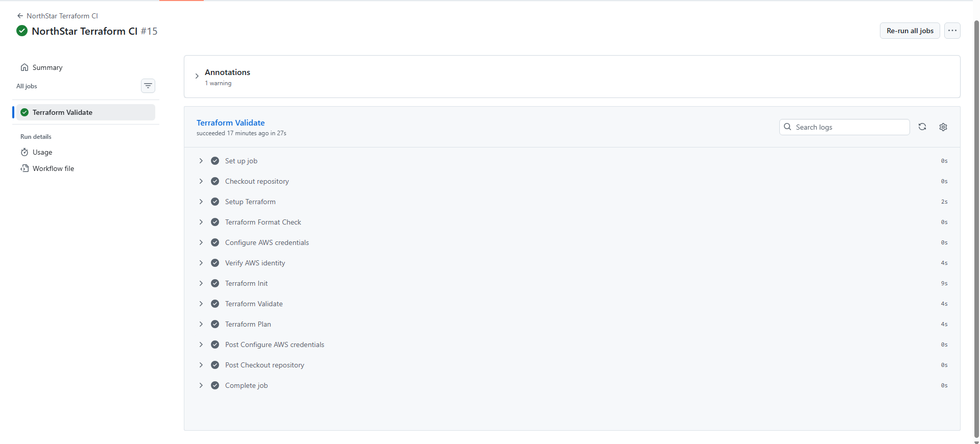
Task: Open the Workflow file link
Action: click(53, 168)
